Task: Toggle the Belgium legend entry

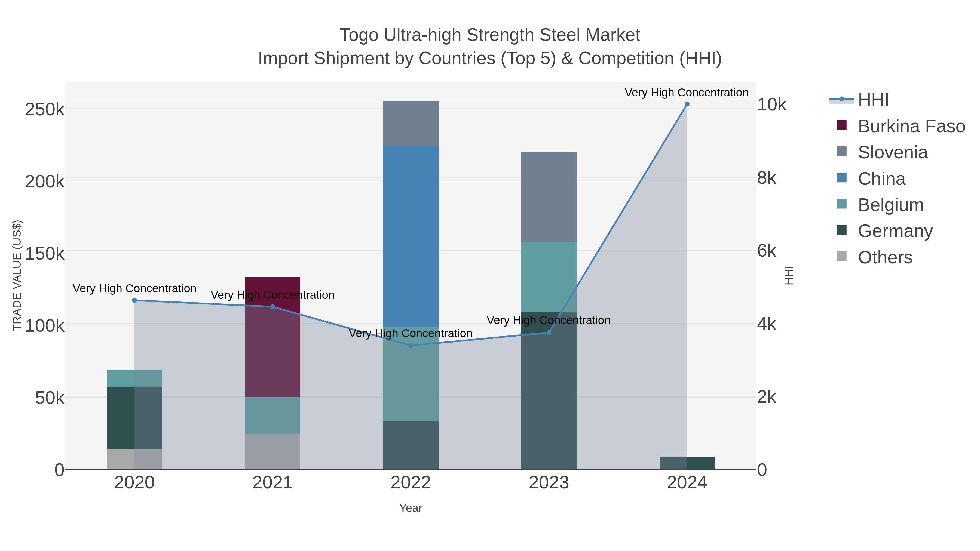Action: [x=880, y=205]
